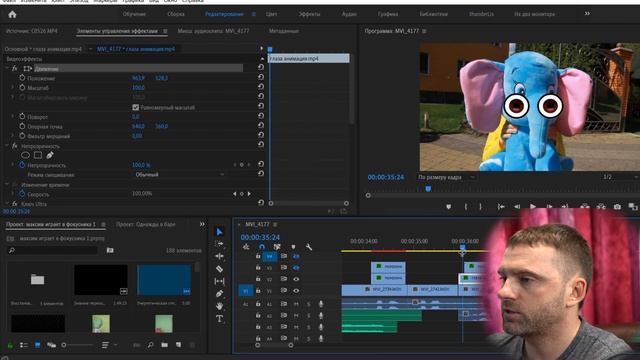This screenshot has width=640, height=360.
Task: Click Program monitor playhead on scrub bar
Action: pos(428,189)
